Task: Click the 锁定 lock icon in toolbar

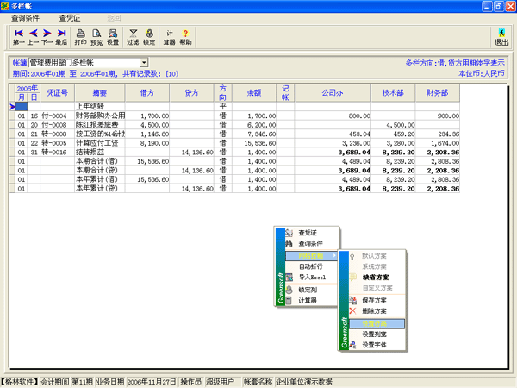Action: click(x=149, y=37)
